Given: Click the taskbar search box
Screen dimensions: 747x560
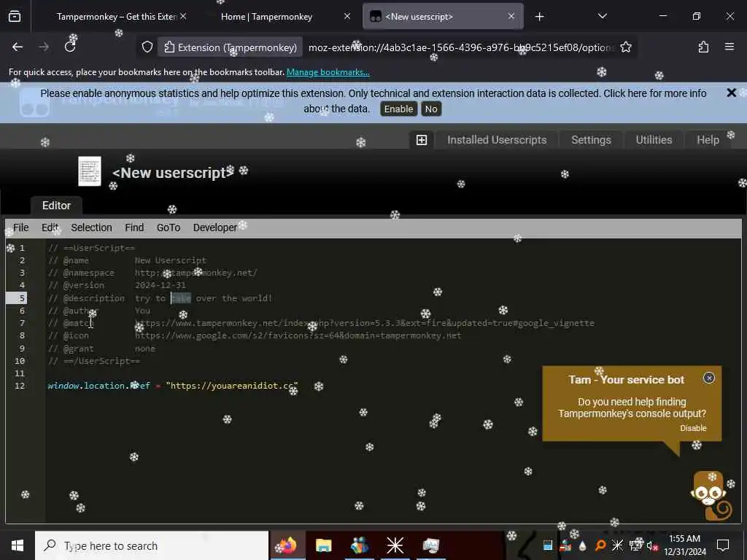Looking at the screenshot, I should pos(152,545).
